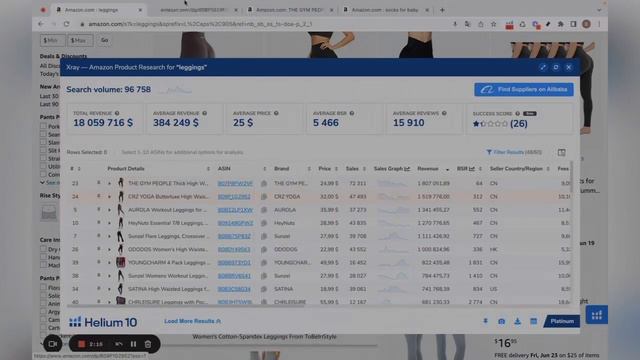Screen dimensions: 640x360
Task: Expand SATINA High Waisted row details
Action: coord(109,289)
